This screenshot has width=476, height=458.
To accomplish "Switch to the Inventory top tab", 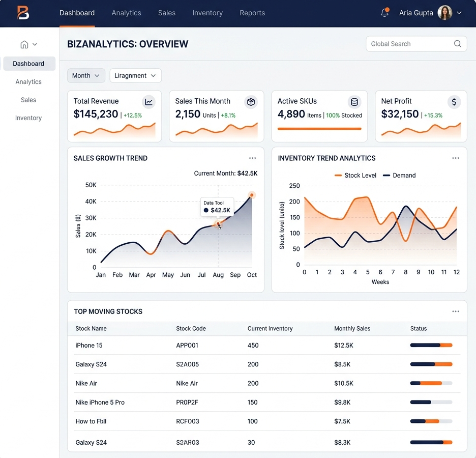I will [207, 13].
